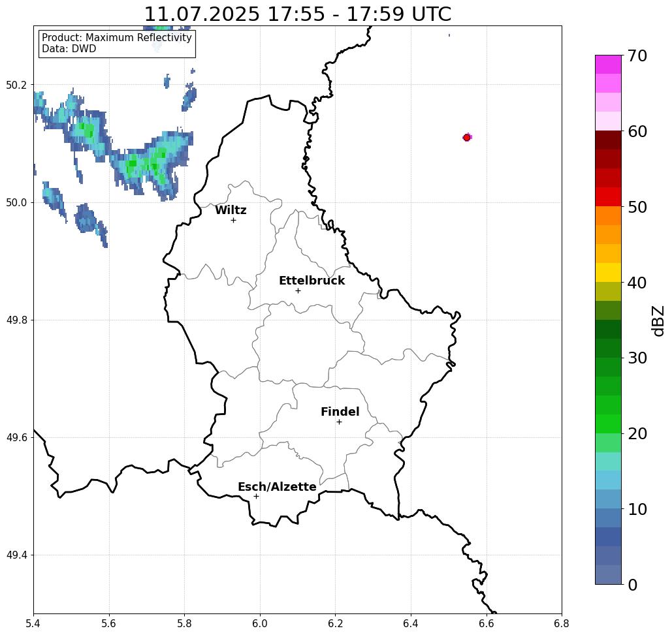Screen dimensions: 672x635
Task: Click the 'dBZ' colorbar axis label
Action: pos(658,320)
